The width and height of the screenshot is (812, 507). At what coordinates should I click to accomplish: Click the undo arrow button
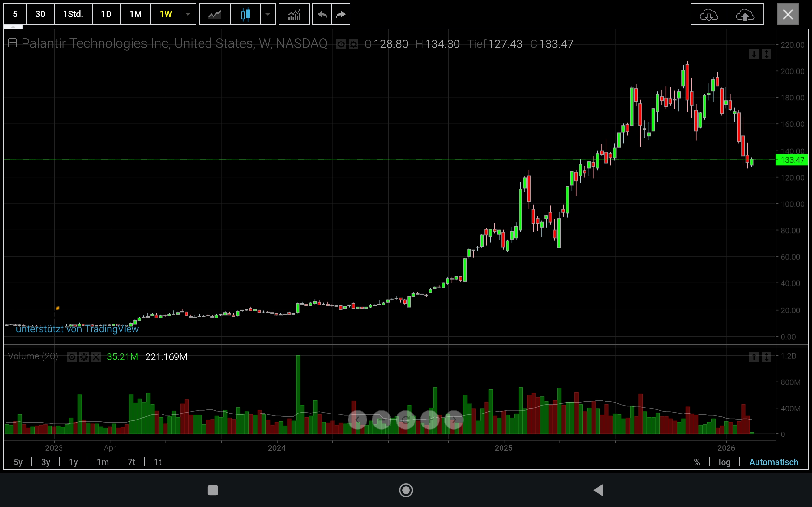322,15
